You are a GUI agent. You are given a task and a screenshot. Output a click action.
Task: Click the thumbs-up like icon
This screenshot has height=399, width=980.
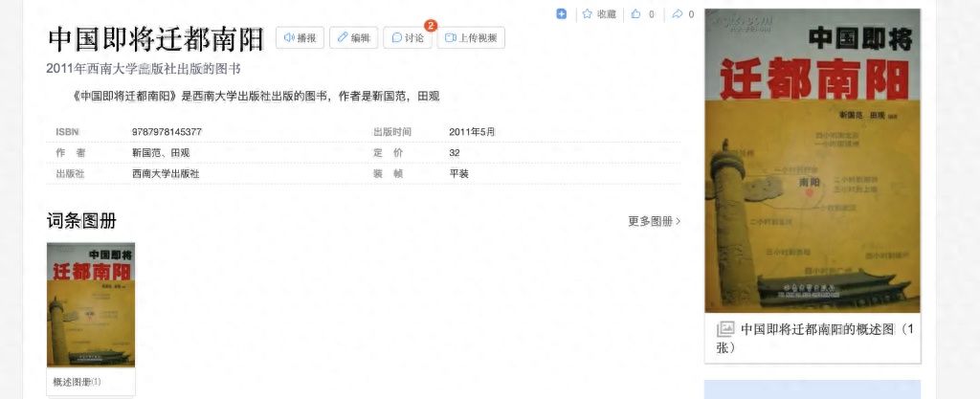(x=635, y=13)
